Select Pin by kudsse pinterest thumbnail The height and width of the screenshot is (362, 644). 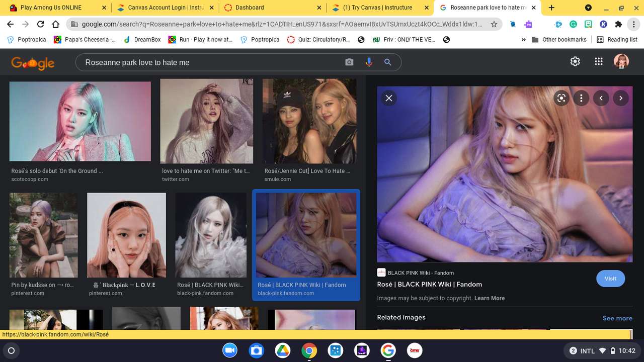point(44,235)
